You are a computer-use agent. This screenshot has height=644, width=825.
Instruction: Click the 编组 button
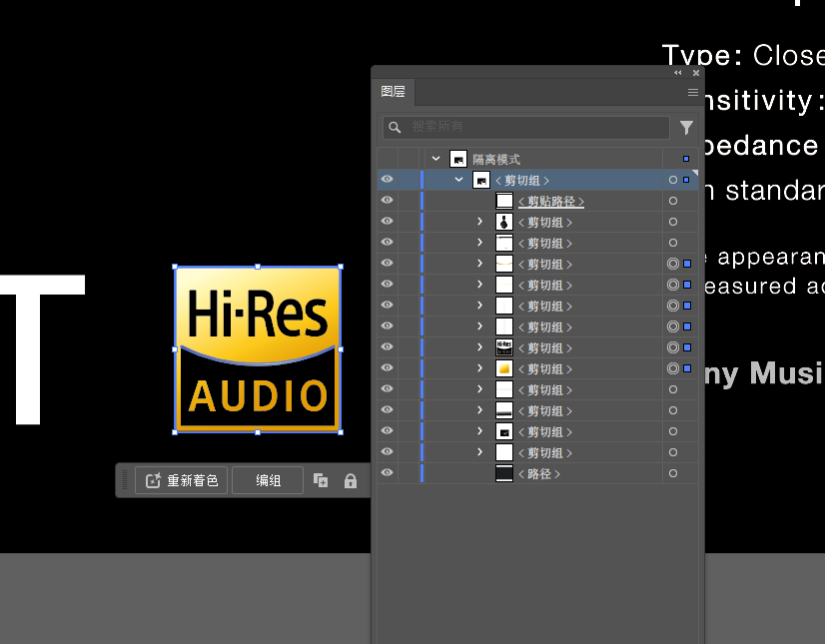268,480
